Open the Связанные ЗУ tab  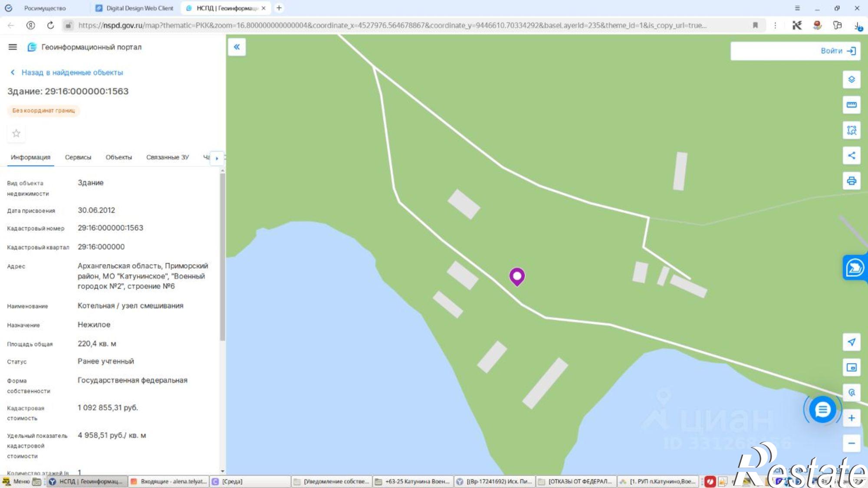[x=168, y=157]
